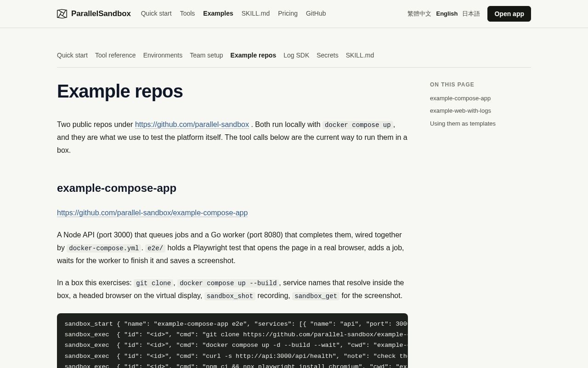Viewport: 588px width, 368px height.
Task: Jump to example-compose-app in On This Page
Action: click(460, 98)
